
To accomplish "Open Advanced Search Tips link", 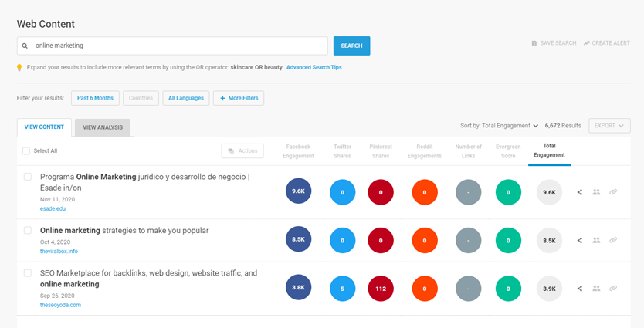I will 314,68.
